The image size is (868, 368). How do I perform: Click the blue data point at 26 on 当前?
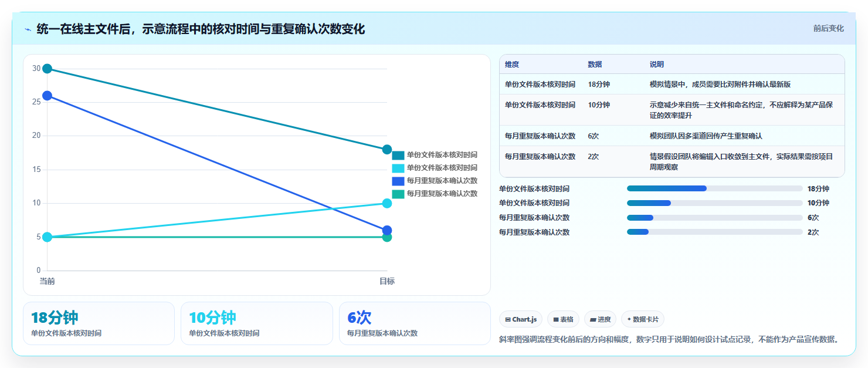pyautogui.click(x=48, y=96)
